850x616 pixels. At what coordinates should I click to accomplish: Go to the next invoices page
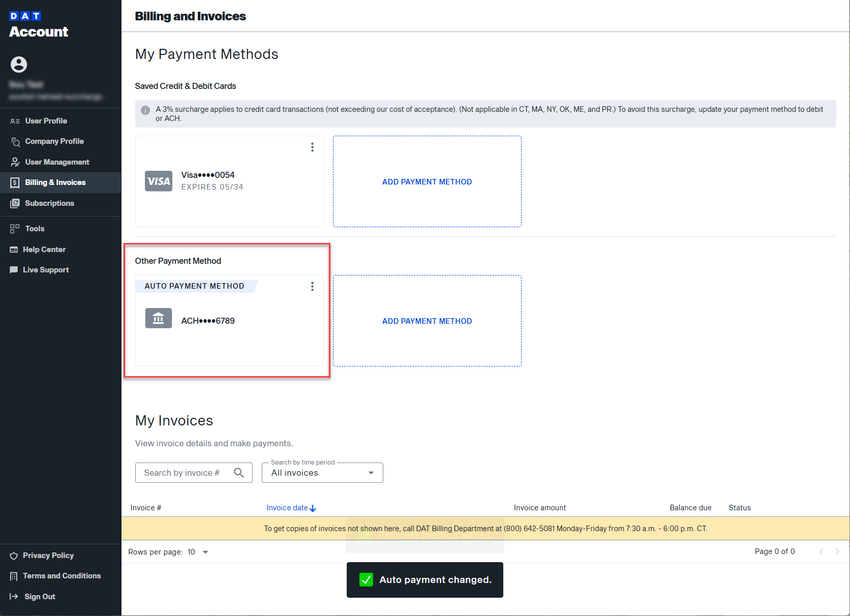(837, 552)
